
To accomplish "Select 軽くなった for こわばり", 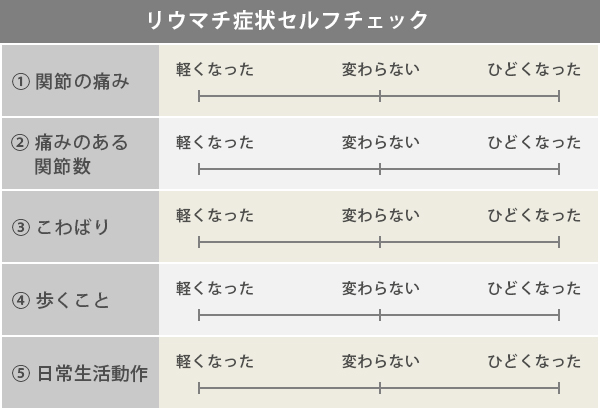I will (215, 216).
